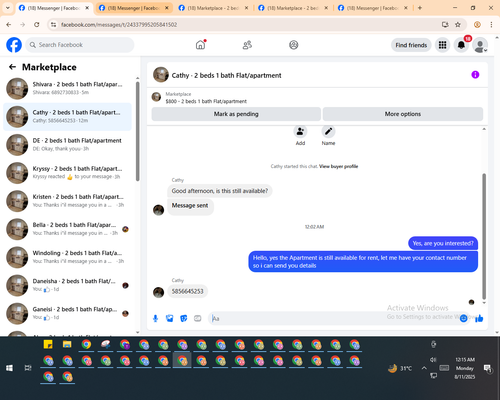The image size is (500, 400).
Task: Click the Find friends button
Action: [x=411, y=45]
